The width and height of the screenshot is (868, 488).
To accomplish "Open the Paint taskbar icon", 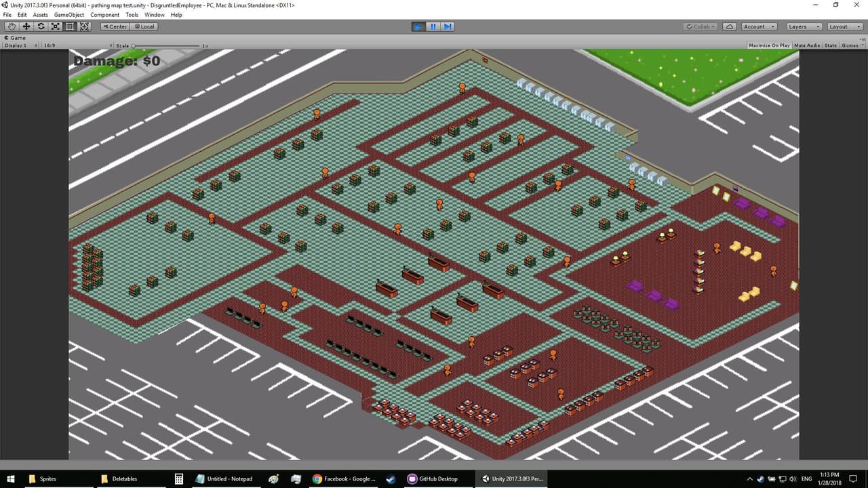I will [273, 479].
